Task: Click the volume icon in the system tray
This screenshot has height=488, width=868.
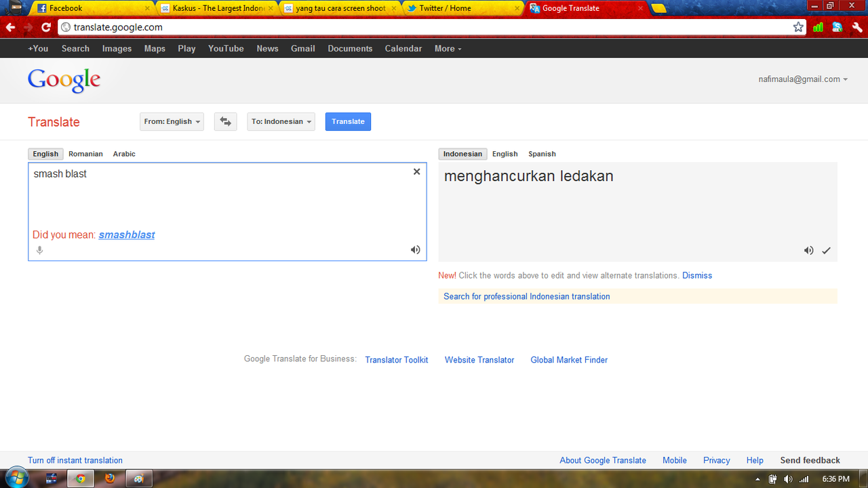Action: pyautogui.click(x=788, y=479)
